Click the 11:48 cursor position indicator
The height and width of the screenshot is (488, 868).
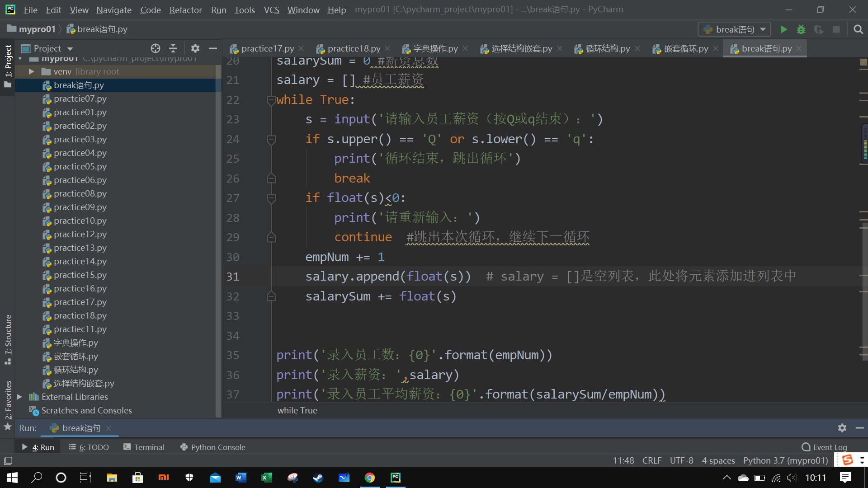(623, 460)
